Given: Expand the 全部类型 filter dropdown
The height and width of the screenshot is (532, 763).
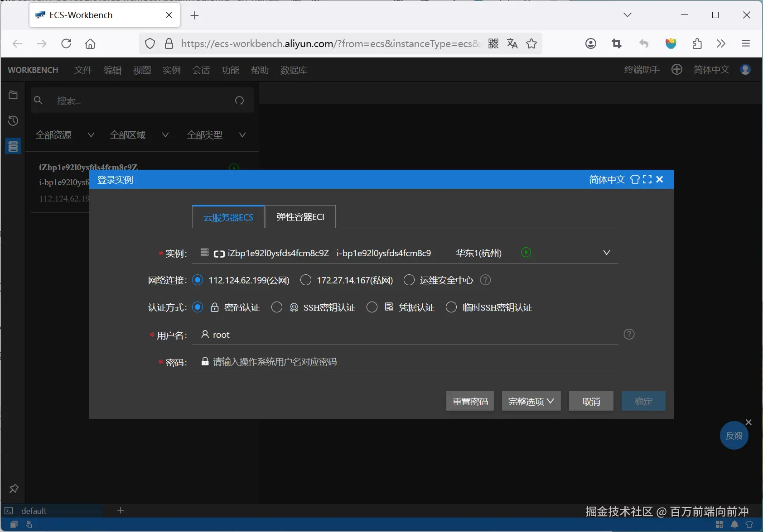Looking at the screenshot, I should [217, 134].
